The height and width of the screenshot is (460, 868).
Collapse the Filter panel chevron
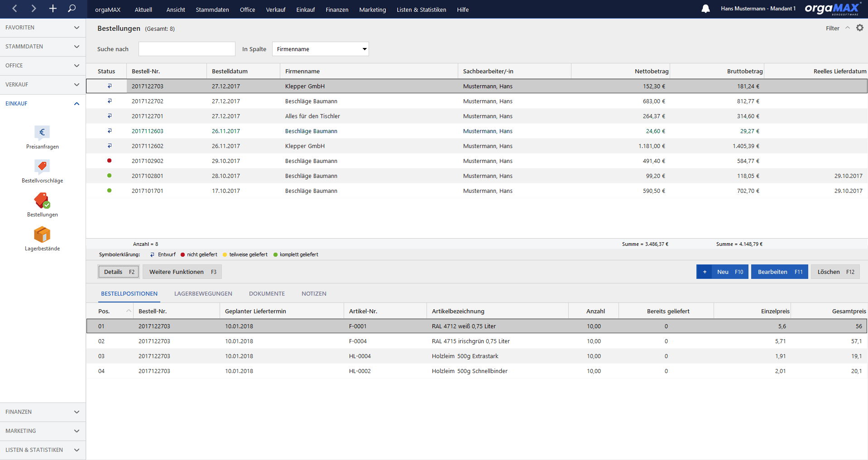pos(847,28)
